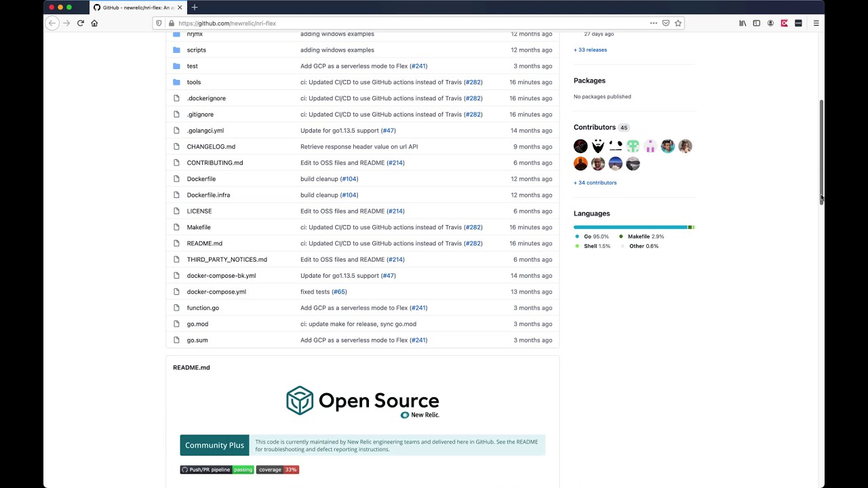The width and height of the screenshot is (868, 488).
Task: Open pull request #214 in the LICENSE row
Action: (395, 211)
